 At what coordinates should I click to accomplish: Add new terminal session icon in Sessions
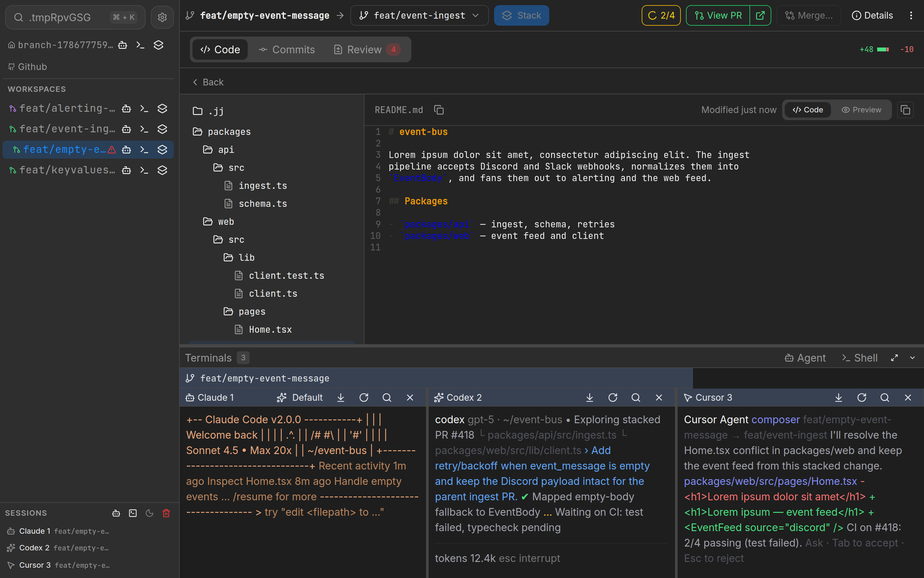click(x=133, y=513)
